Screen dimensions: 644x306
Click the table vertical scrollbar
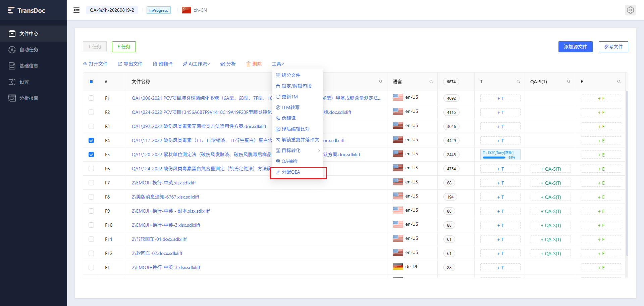point(627,173)
